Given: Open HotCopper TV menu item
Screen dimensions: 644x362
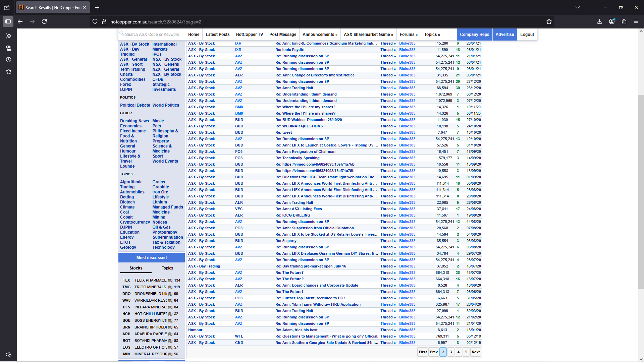Looking at the screenshot, I should pos(250,34).
